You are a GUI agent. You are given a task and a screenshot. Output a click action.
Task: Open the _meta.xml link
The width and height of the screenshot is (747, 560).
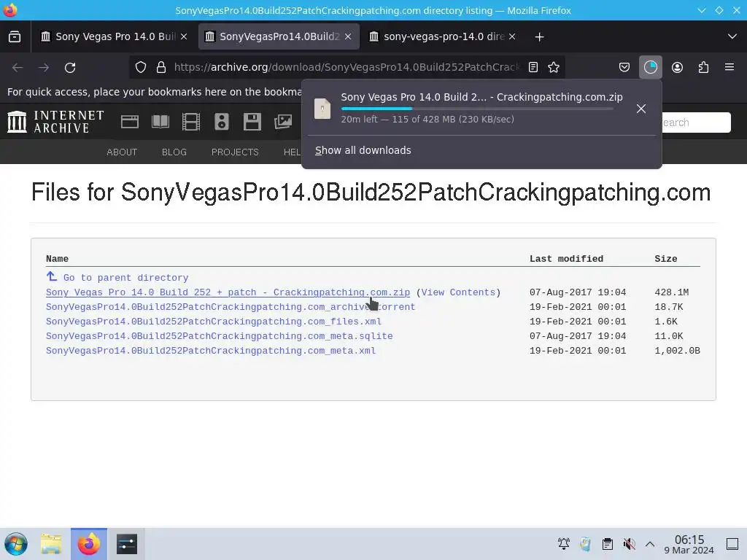(211, 351)
